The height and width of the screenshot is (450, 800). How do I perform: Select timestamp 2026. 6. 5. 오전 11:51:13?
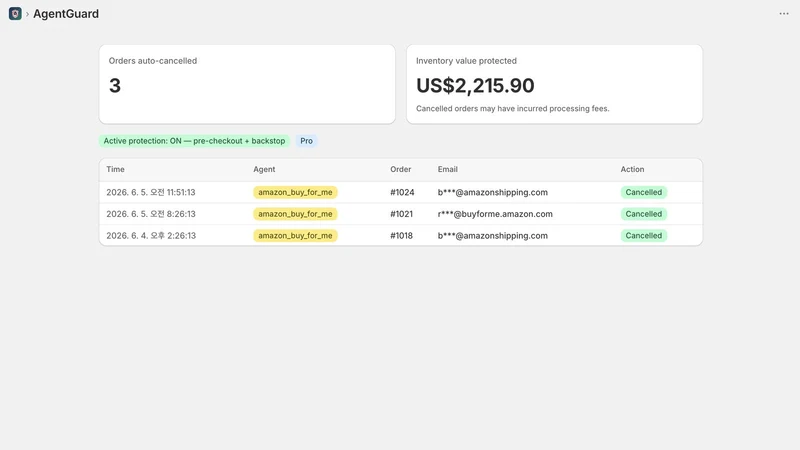coord(151,192)
